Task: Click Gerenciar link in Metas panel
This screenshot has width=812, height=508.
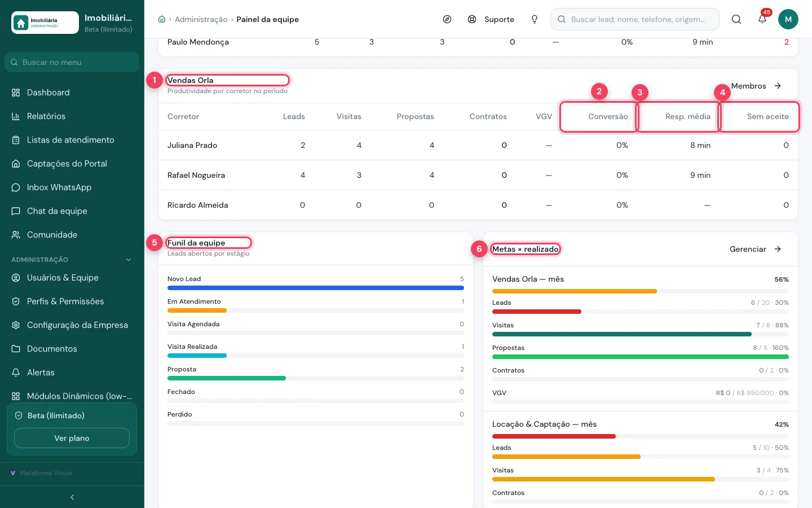Action: click(x=756, y=249)
